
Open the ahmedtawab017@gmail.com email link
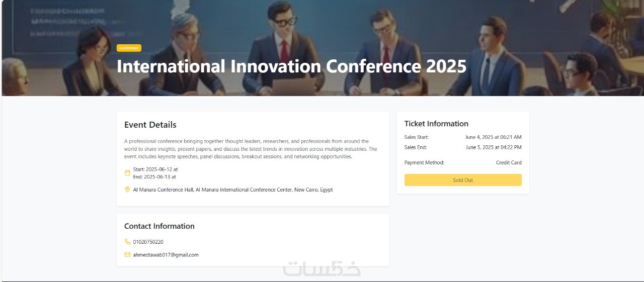coord(166,255)
